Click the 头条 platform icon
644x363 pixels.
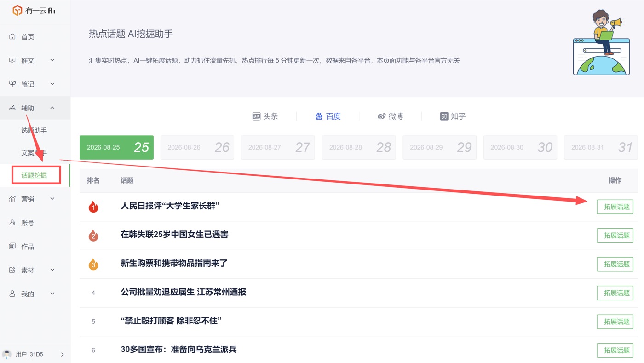257,116
